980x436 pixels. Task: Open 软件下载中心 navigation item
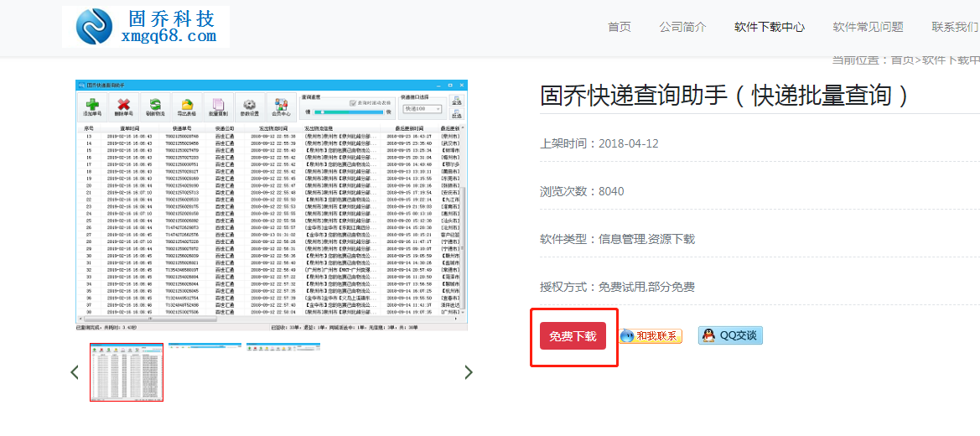770,27
